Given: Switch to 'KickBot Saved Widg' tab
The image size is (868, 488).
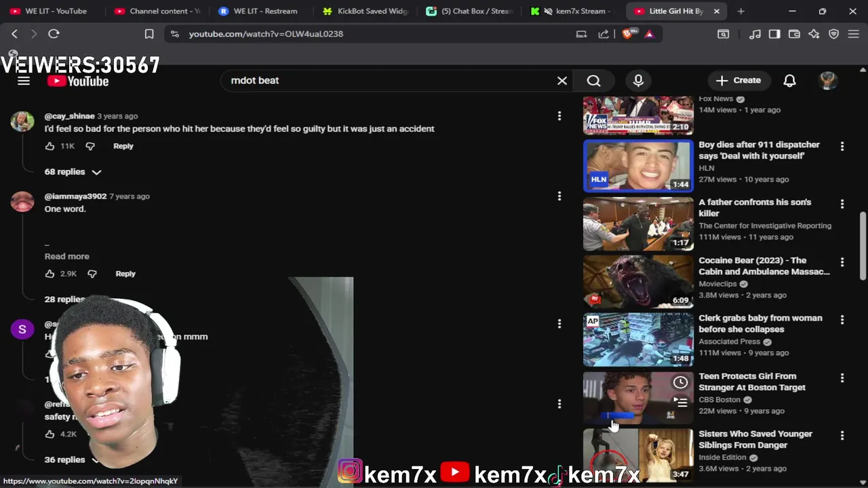Looking at the screenshot, I should coord(366,11).
